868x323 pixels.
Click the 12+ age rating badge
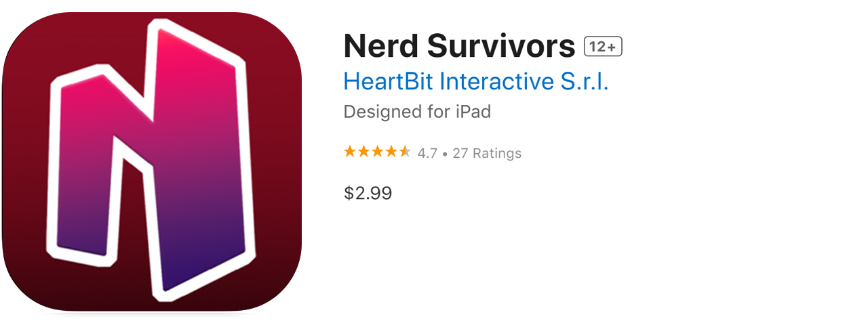pyautogui.click(x=603, y=47)
